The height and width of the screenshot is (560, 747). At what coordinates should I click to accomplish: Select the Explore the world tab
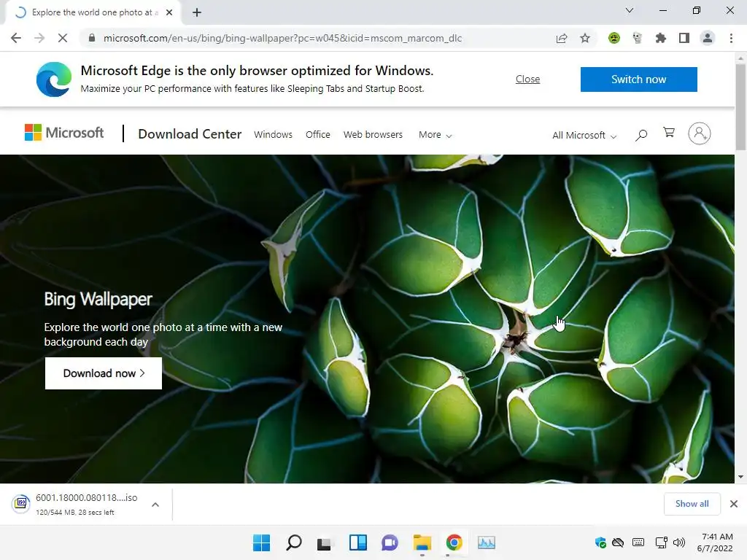coord(93,12)
